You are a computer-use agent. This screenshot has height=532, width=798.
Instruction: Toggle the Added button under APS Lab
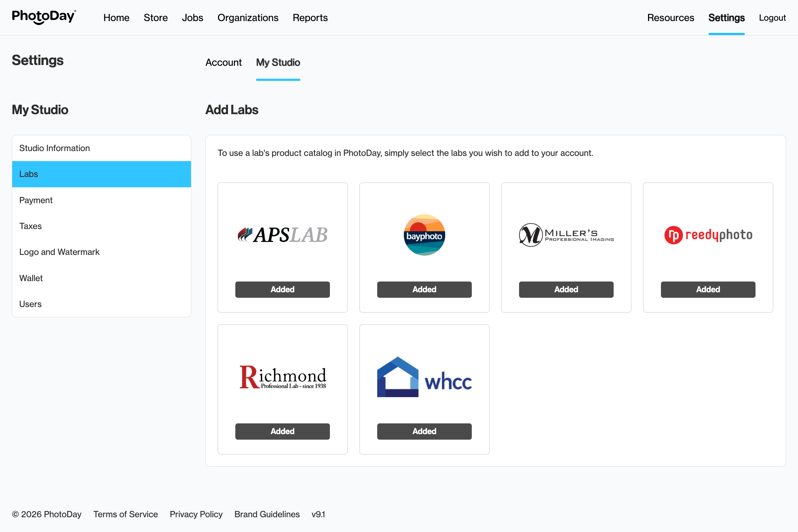click(283, 290)
